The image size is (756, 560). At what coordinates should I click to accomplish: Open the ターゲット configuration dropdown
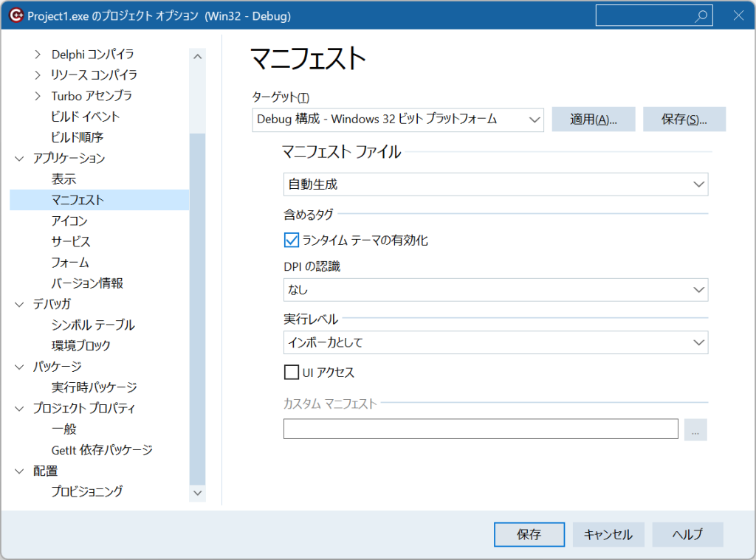(398, 120)
